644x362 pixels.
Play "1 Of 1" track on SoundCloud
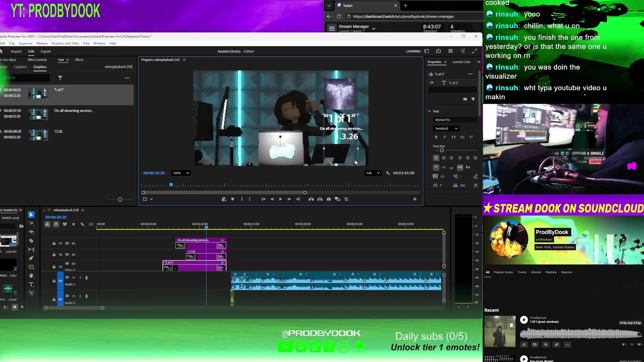524,320
